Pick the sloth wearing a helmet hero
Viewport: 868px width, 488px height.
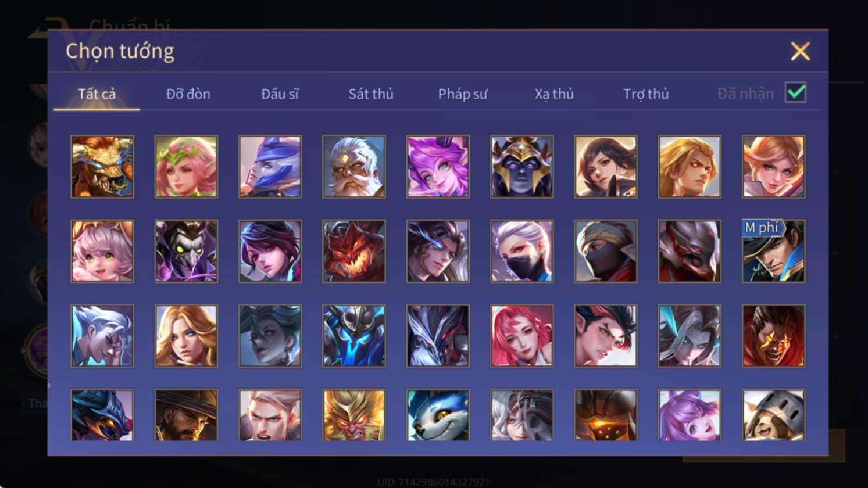tap(773, 415)
